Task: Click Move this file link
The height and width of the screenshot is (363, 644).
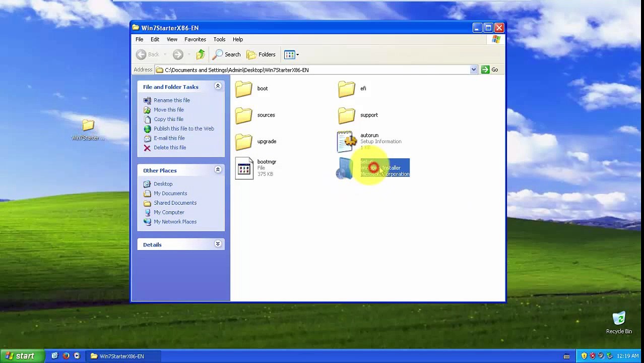Action: coord(169,110)
